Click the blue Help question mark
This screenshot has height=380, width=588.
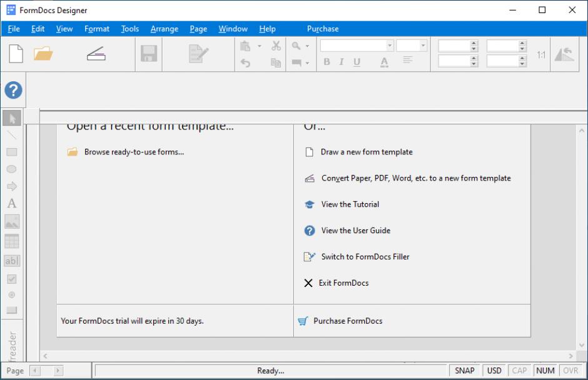coord(13,91)
